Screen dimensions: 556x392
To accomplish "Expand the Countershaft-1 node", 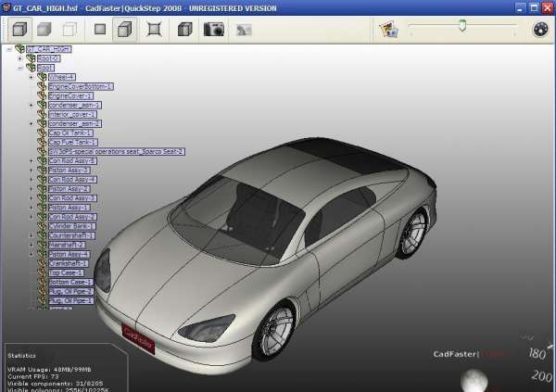I will click(32, 235).
